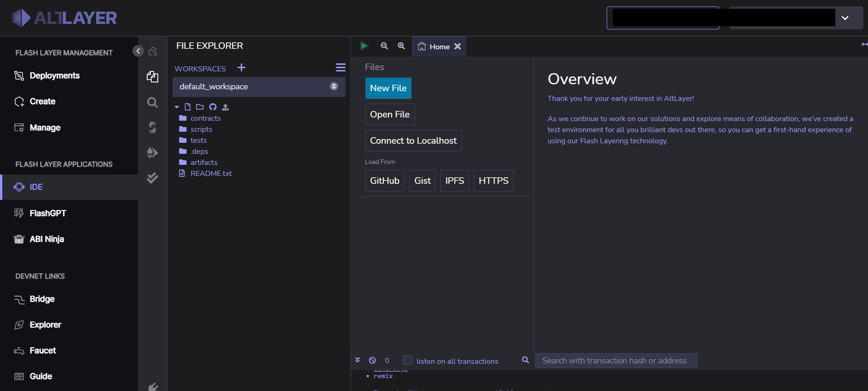Load from IPFS button
Screen dimensions: 868x391
pos(454,181)
